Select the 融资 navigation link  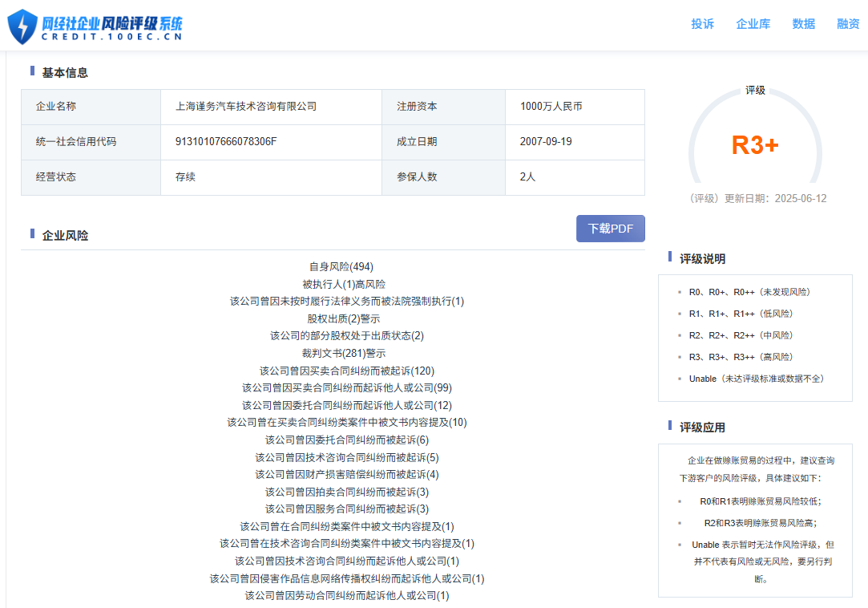coord(848,24)
